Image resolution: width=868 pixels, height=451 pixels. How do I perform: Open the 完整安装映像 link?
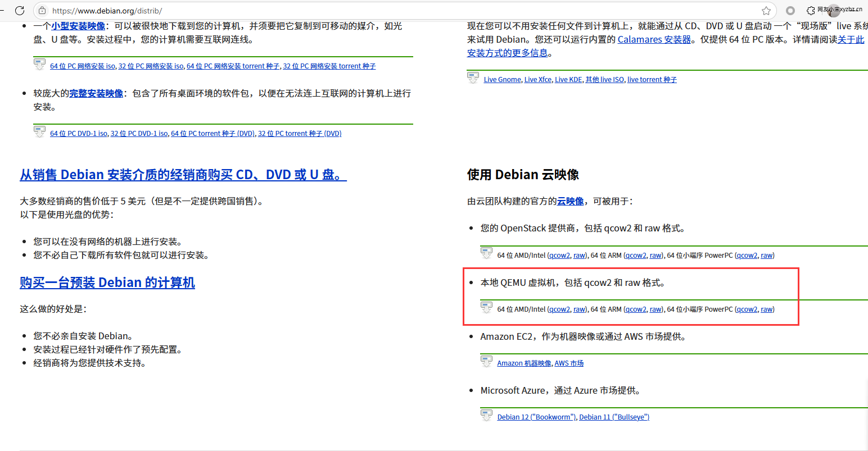point(96,93)
